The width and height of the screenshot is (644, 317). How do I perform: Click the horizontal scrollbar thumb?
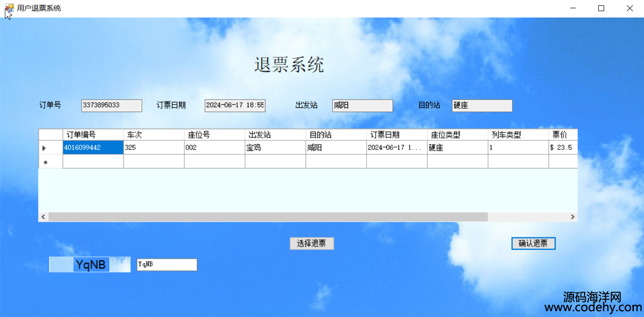pos(267,217)
